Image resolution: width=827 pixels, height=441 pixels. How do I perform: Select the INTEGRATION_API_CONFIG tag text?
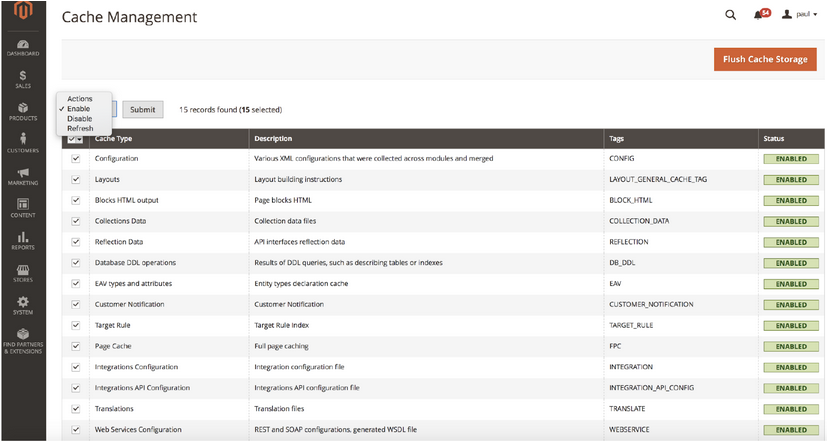(651, 388)
